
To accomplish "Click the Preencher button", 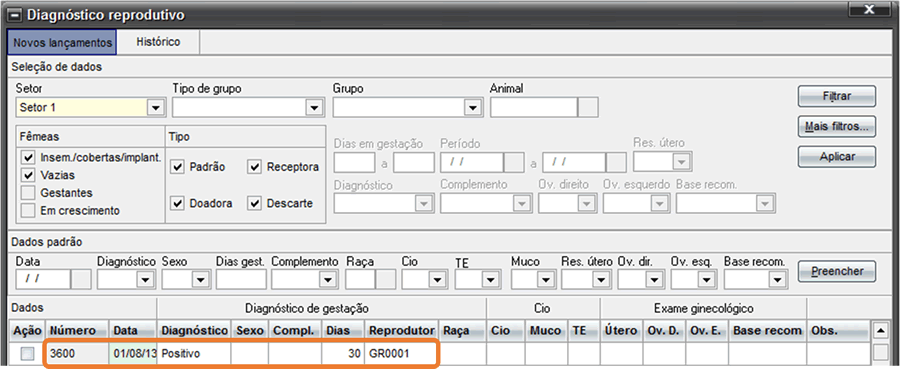I will [837, 271].
